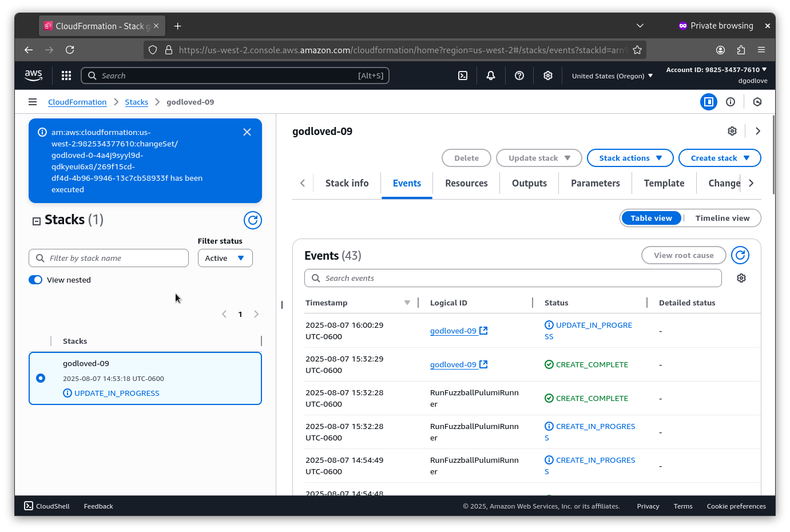Open the side navigation hamburger menu

(x=33, y=102)
